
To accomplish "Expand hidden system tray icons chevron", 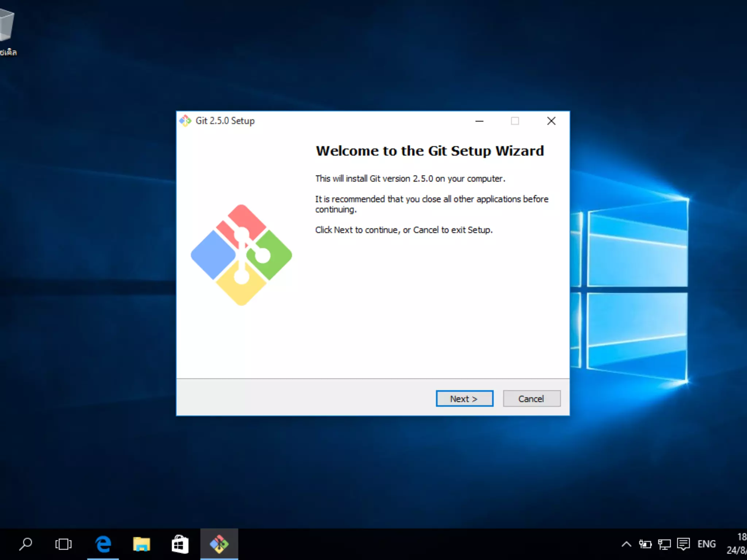I will (626, 544).
